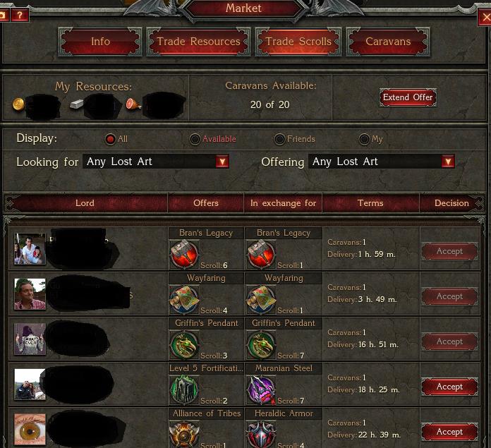
Task: Select the Friends display radio button
Action: point(279,139)
